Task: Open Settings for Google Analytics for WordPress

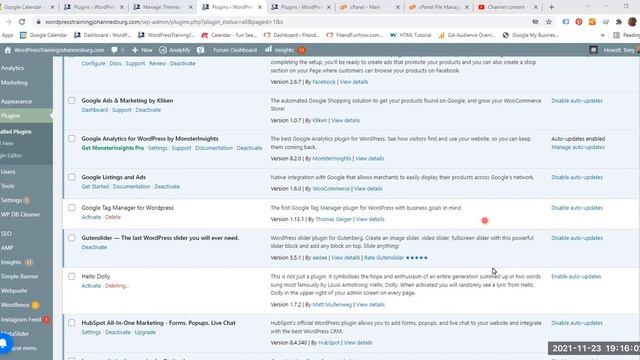Action: pyautogui.click(x=158, y=148)
